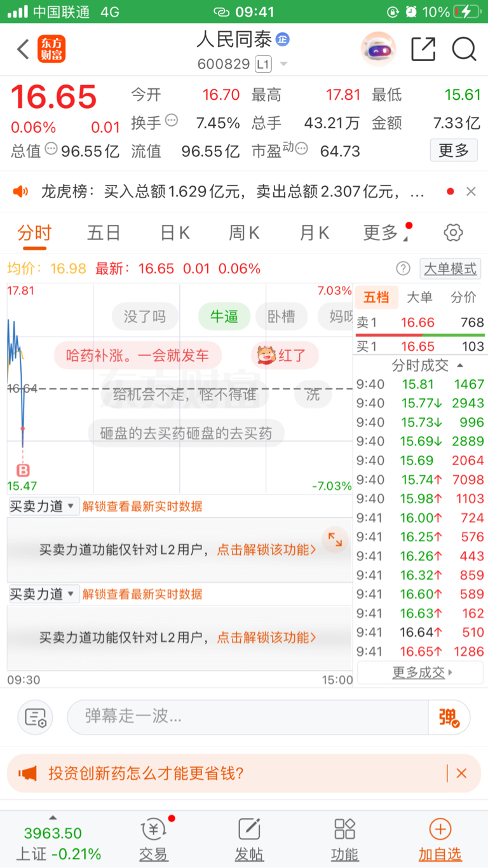Tap second 点击解锁该功能 link

point(267,637)
